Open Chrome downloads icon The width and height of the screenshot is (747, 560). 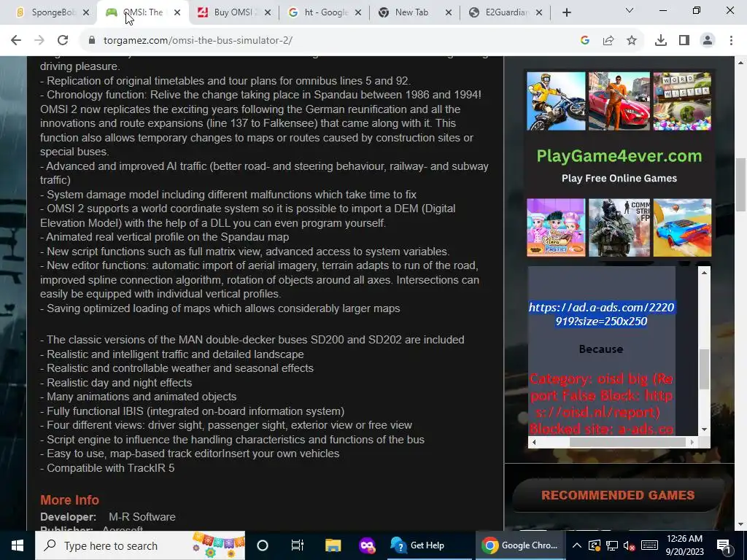661,41
